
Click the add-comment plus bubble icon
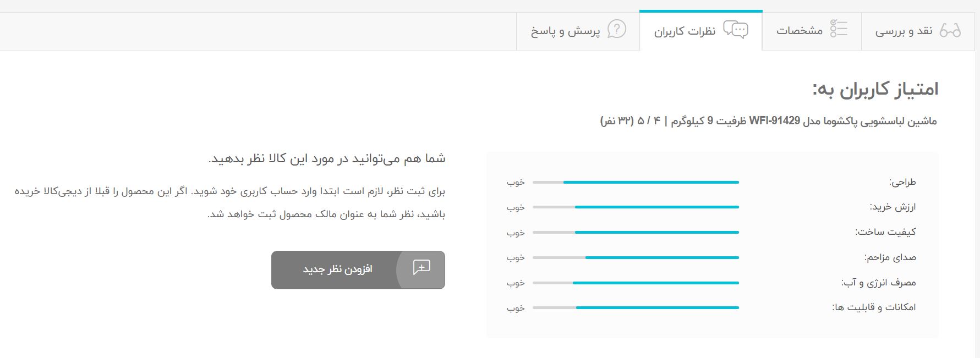[x=421, y=267]
